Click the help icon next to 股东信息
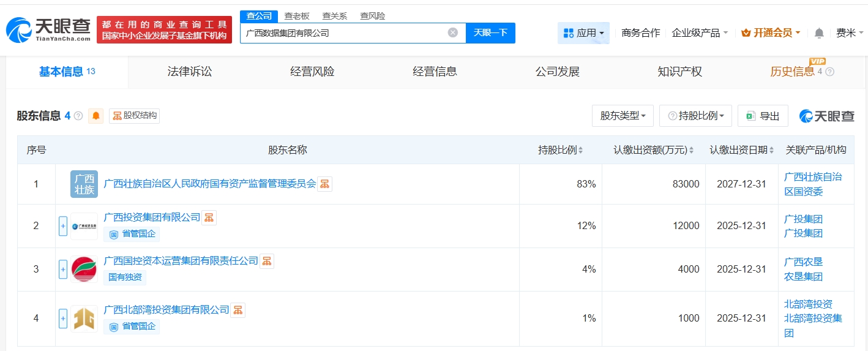Image resolution: width=868 pixels, height=351 pixels. coord(78,116)
